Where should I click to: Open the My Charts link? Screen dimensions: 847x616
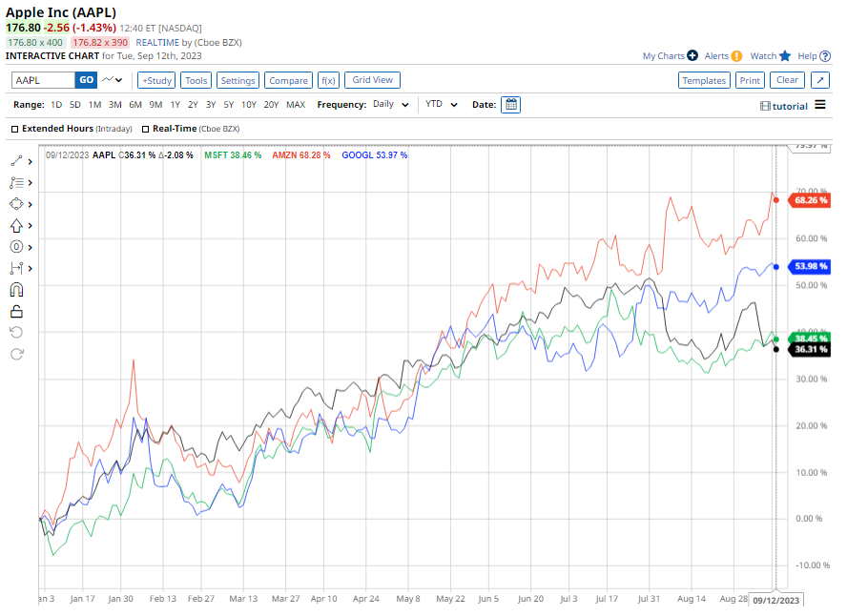(x=663, y=56)
